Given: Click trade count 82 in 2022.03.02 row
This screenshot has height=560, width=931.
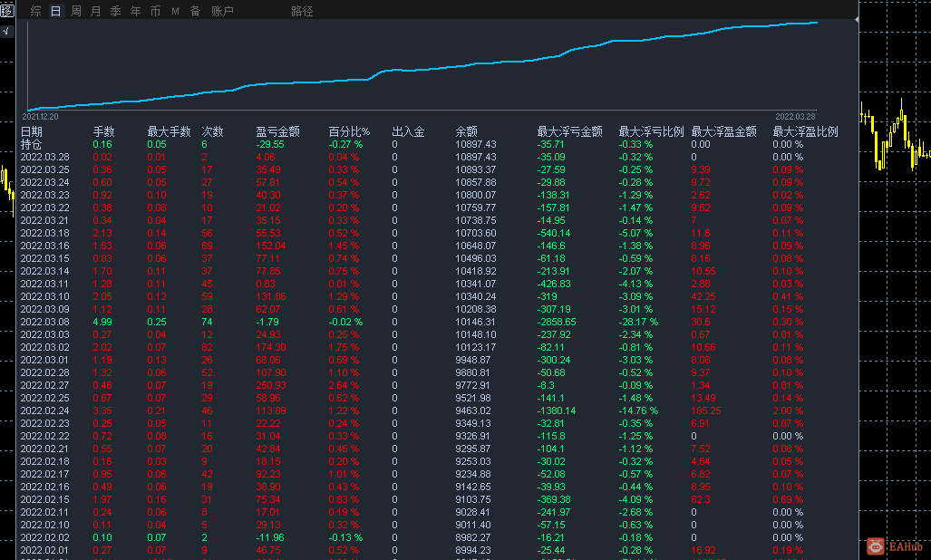Looking at the screenshot, I should [x=208, y=348].
